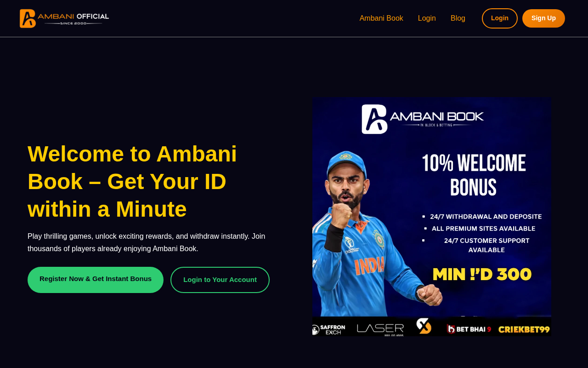The height and width of the screenshot is (368, 588).
Task: Open the Ambani Book nav link
Action: click(x=381, y=18)
